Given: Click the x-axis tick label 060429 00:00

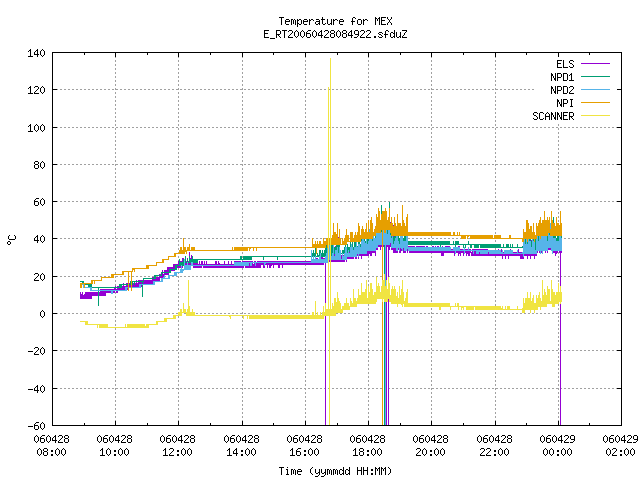Looking at the screenshot, I should [x=557, y=446].
